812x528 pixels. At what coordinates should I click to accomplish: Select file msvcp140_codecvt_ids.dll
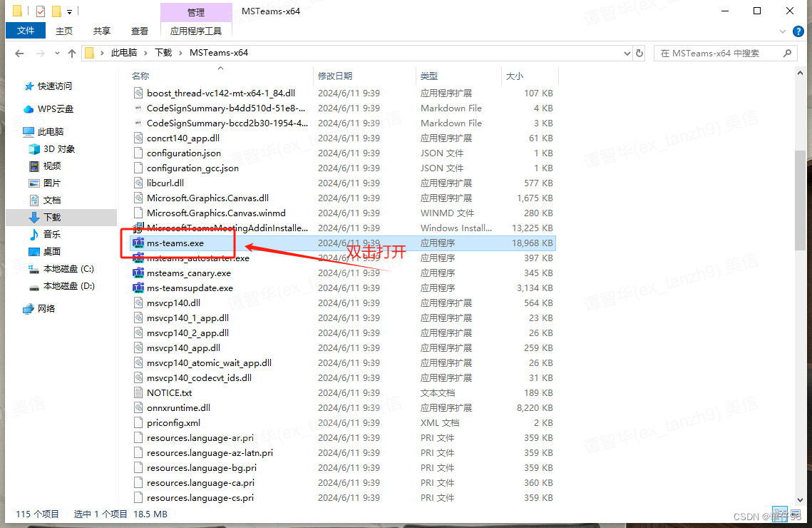[x=200, y=377]
